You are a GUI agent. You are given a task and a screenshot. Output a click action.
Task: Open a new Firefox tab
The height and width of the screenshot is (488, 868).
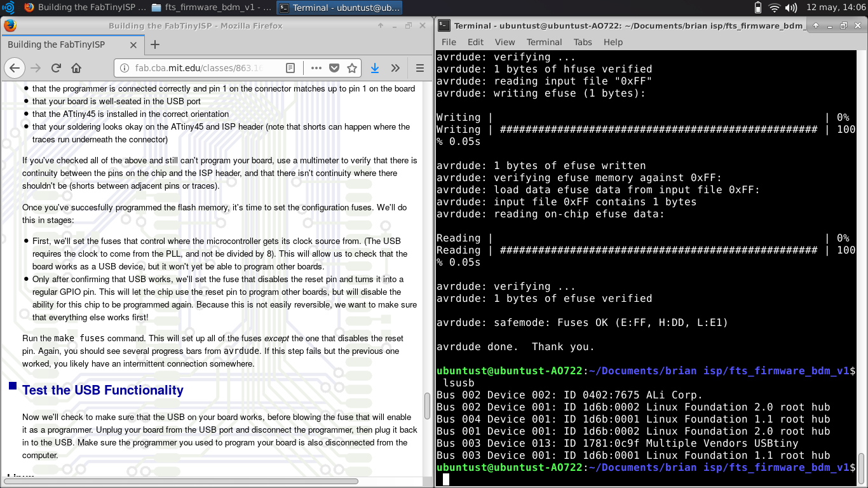(x=154, y=44)
